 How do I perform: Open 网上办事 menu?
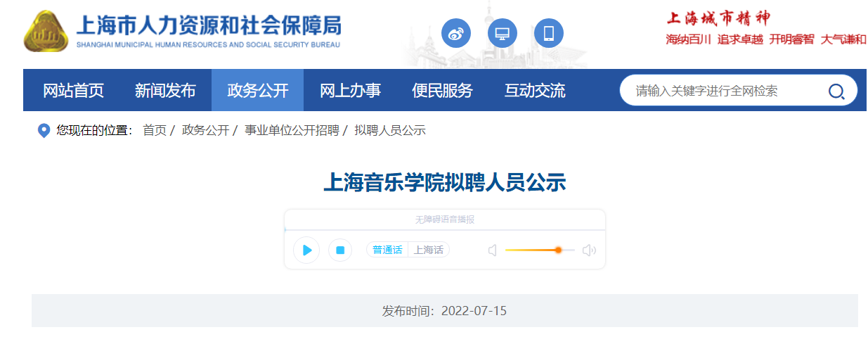(350, 90)
